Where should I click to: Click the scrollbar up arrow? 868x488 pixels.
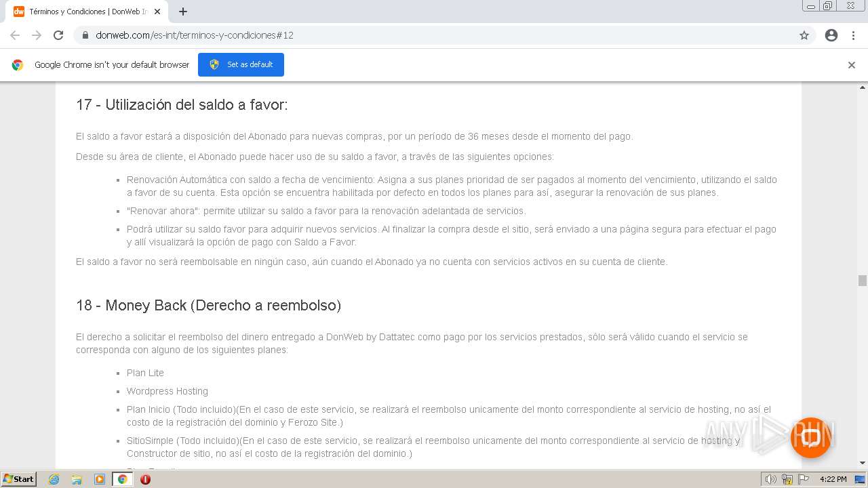pyautogui.click(x=863, y=87)
